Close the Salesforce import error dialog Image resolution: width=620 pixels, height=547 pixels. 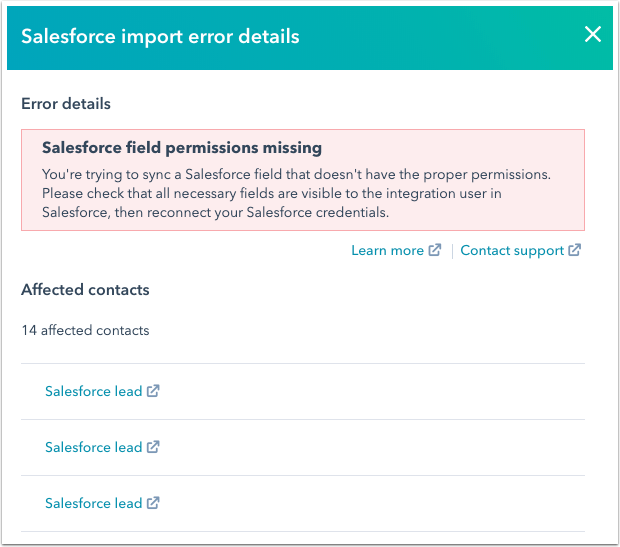pyautogui.click(x=593, y=35)
